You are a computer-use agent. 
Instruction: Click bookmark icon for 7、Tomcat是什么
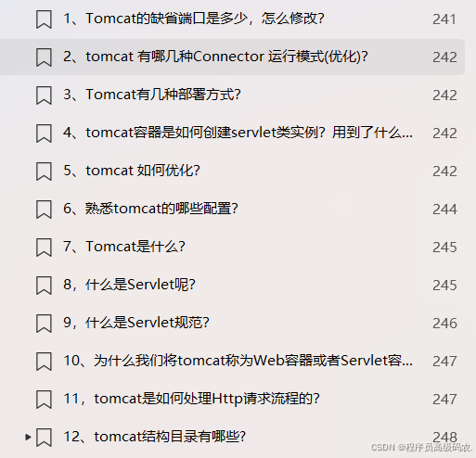tap(44, 248)
